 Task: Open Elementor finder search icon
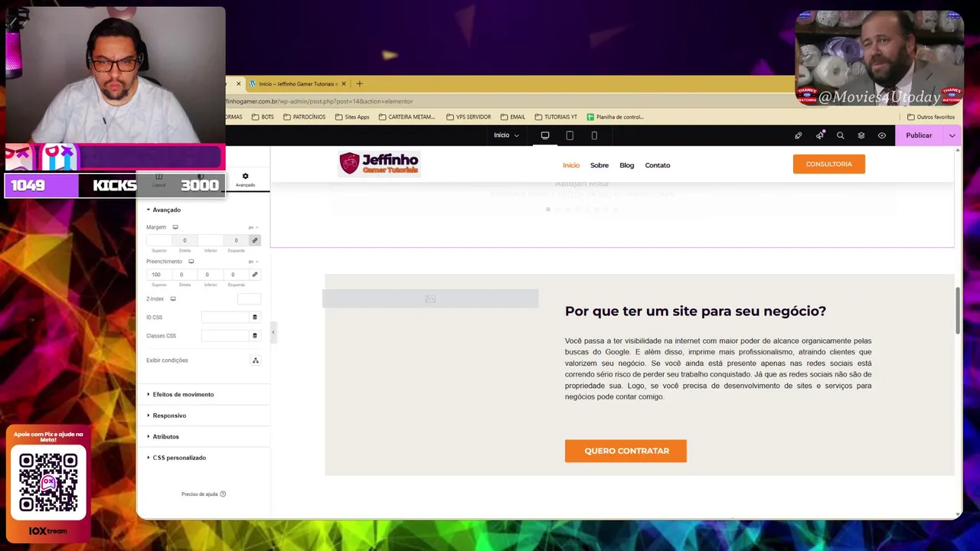coord(841,135)
